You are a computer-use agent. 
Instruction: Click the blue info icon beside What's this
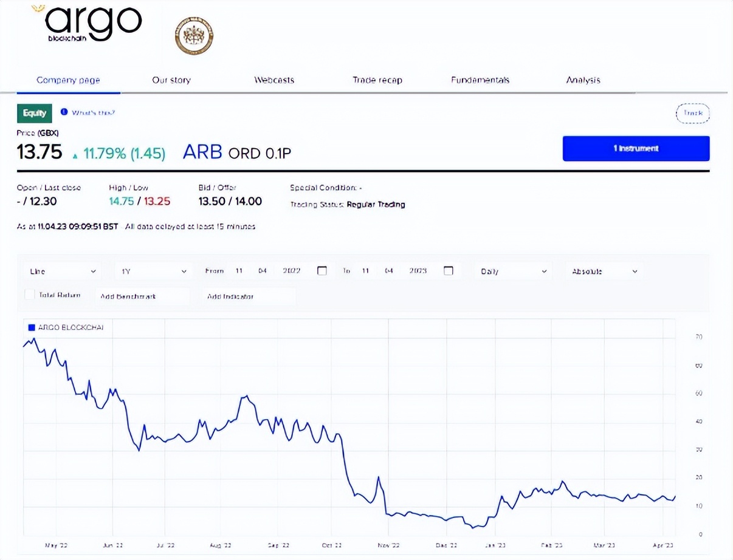coord(64,112)
